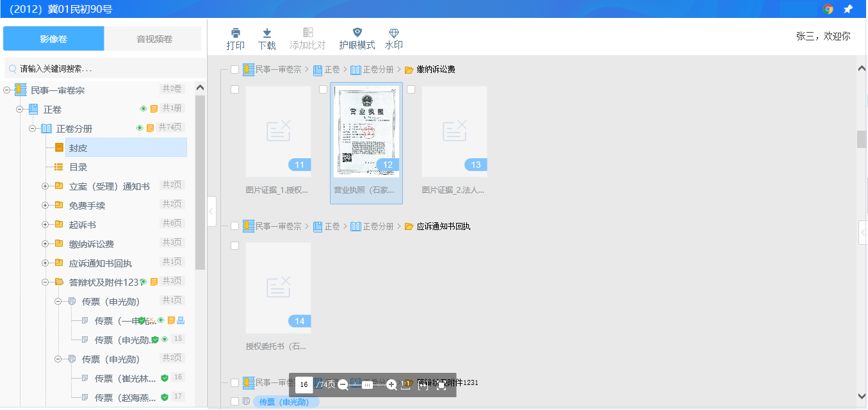The width and height of the screenshot is (868, 410).
Task: Click the 缴纳诉讼费 folder icon in breadcrumb
Action: coord(409,69)
